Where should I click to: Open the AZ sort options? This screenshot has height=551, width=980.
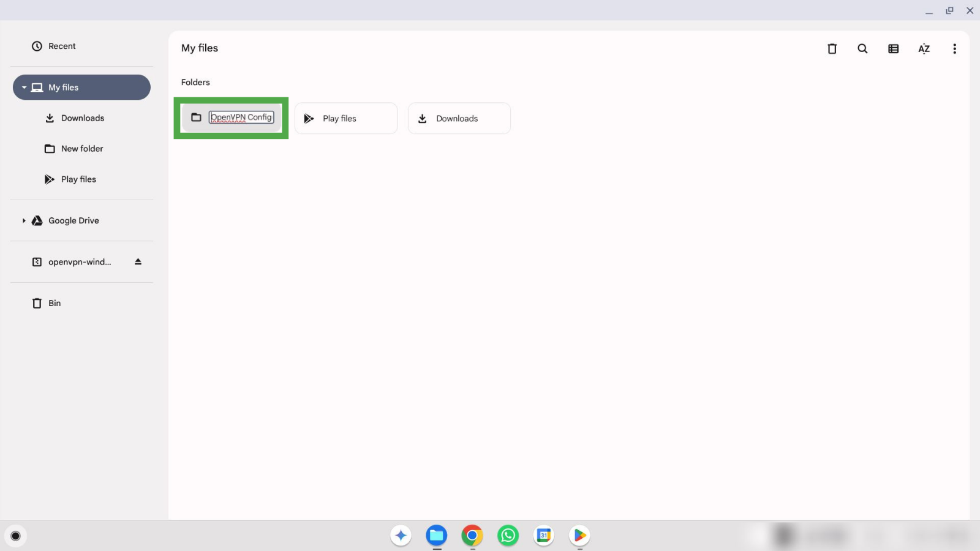pos(924,49)
